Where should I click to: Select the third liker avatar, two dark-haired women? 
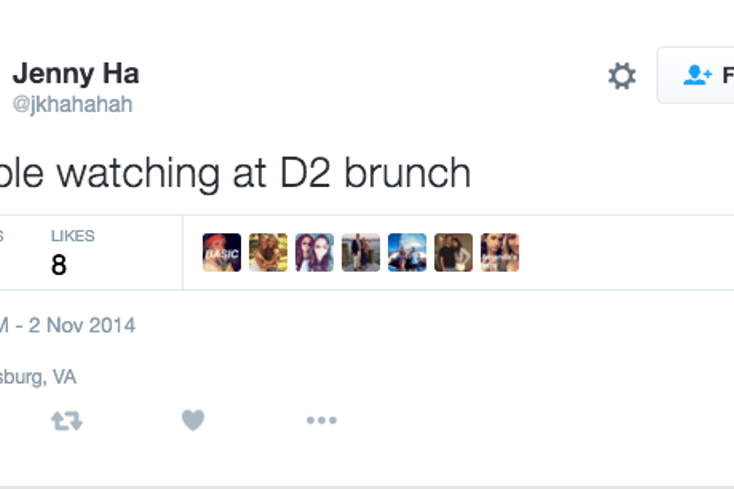pos(315,253)
